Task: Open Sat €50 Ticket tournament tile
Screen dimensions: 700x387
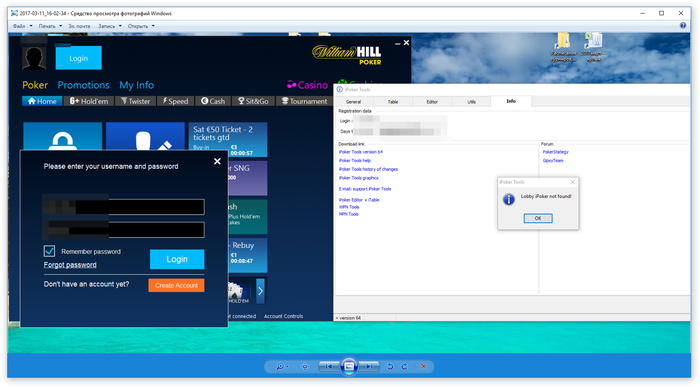Action: pos(228,140)
